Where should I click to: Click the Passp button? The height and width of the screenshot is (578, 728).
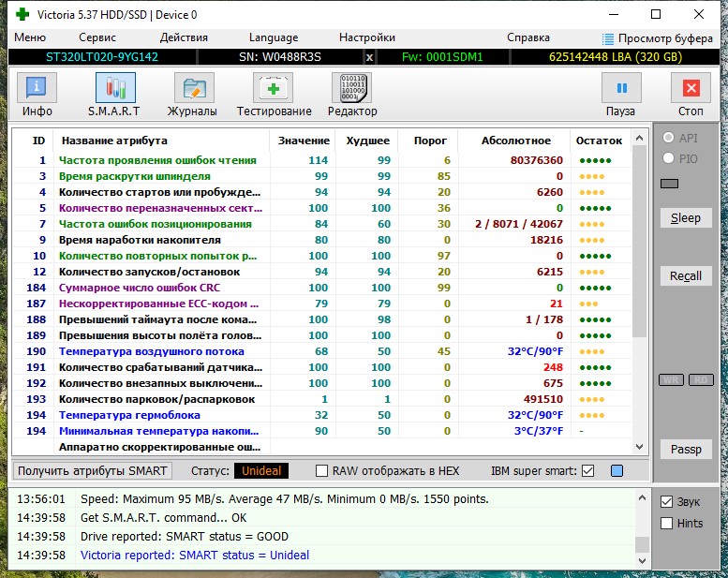pos(686,450)
